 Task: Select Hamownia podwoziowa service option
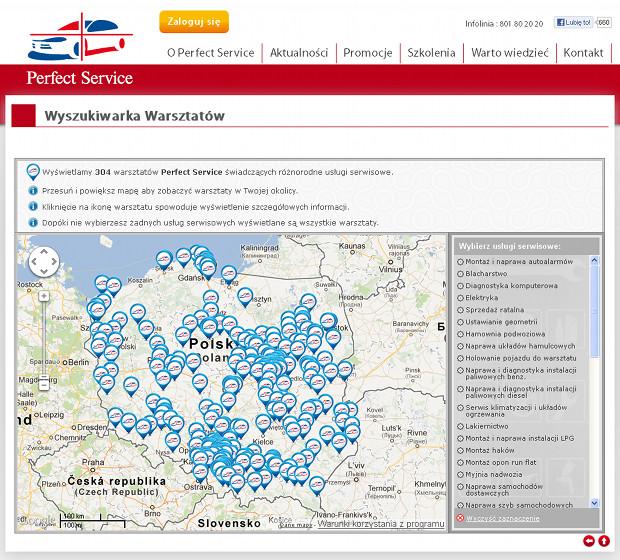click(x=501, y=334)
